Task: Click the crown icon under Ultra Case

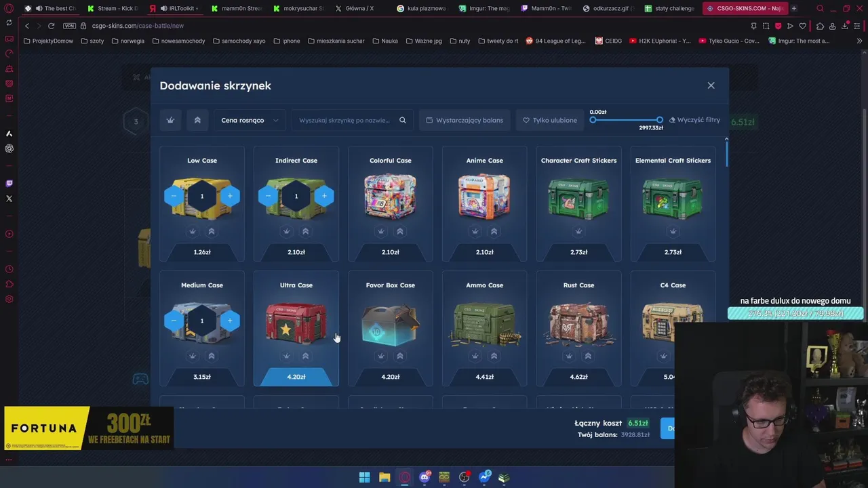Action: (x=287, y=356)
